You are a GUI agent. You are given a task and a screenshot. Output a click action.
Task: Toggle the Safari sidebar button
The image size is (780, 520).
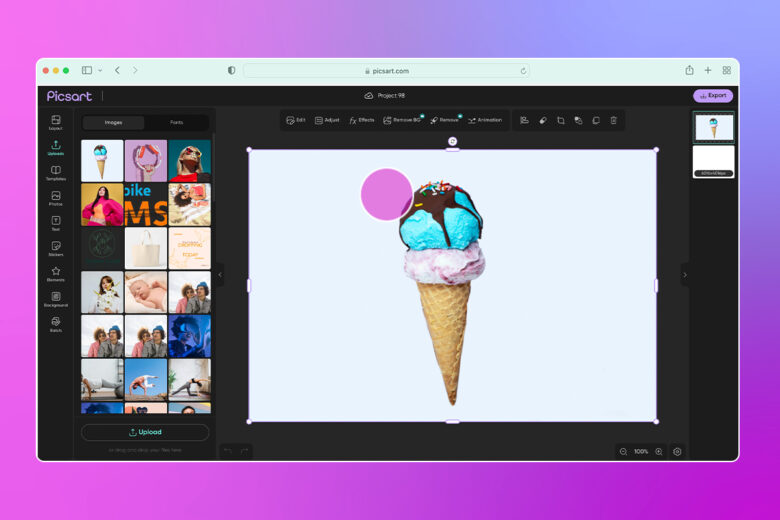(87, 70)
